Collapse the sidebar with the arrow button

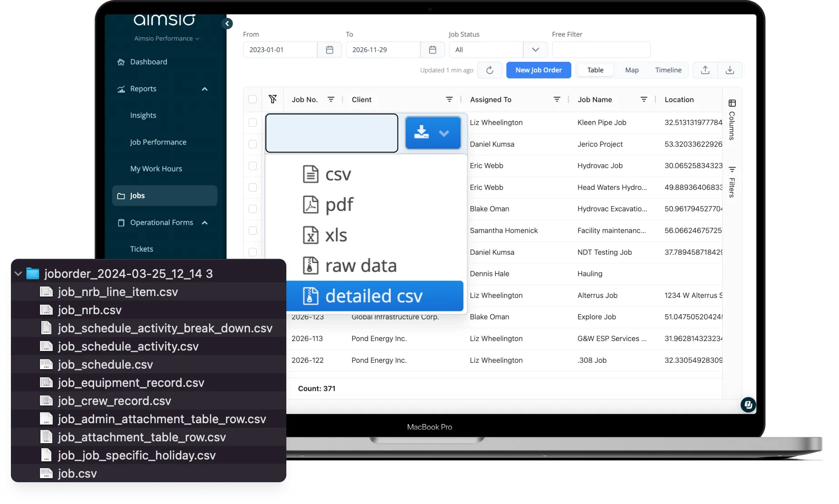(227, 24)
